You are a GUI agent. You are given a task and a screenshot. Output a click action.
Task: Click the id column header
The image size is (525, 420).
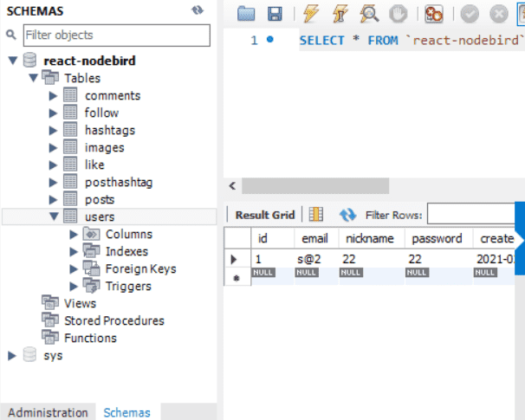(273, 238)
